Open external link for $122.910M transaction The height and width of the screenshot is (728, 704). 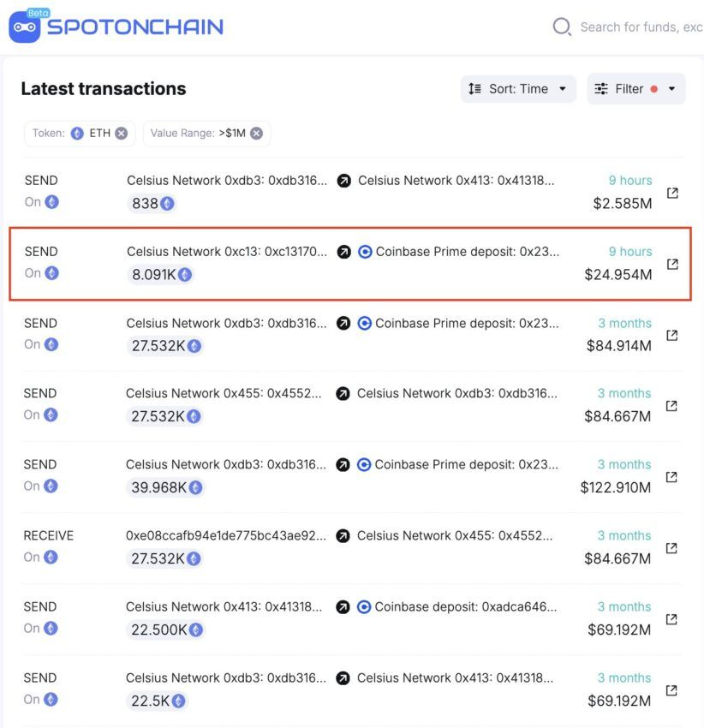tap(671, 477)
